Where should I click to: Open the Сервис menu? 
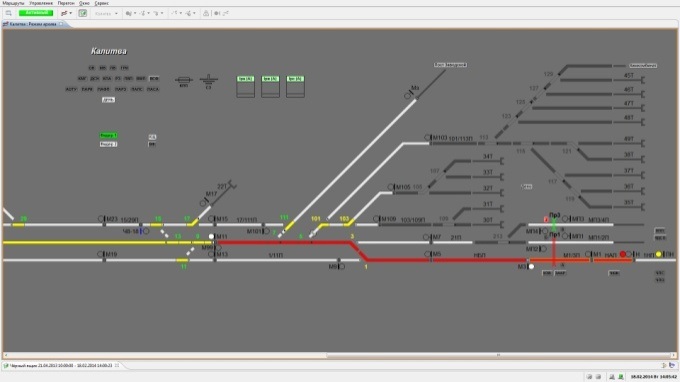101,3
